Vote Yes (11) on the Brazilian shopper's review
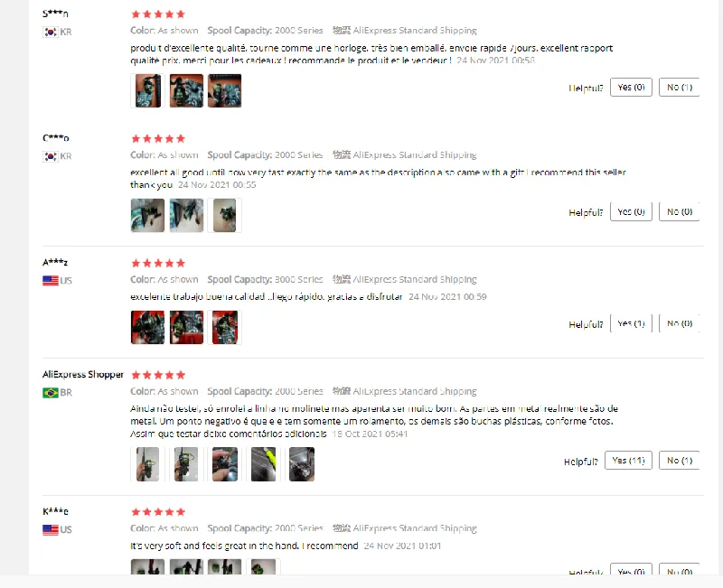The height and width of the screenshot is (588, 723). (628, 461)
